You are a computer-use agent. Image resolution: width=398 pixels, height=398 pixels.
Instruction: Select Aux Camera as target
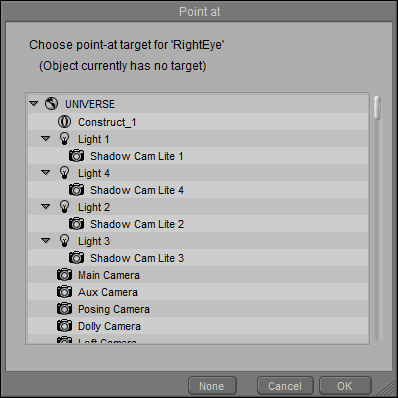pyautogui.click(x=198, y=292)
